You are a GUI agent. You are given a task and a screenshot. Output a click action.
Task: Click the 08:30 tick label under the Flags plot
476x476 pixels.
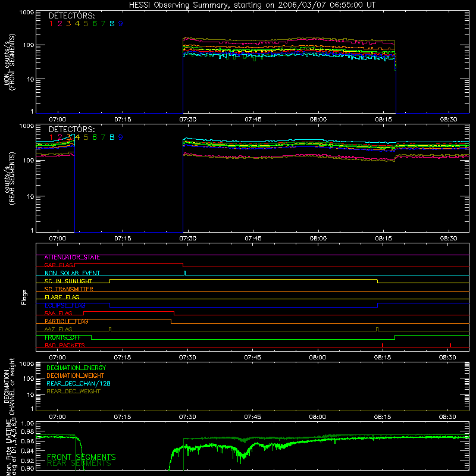447,358
